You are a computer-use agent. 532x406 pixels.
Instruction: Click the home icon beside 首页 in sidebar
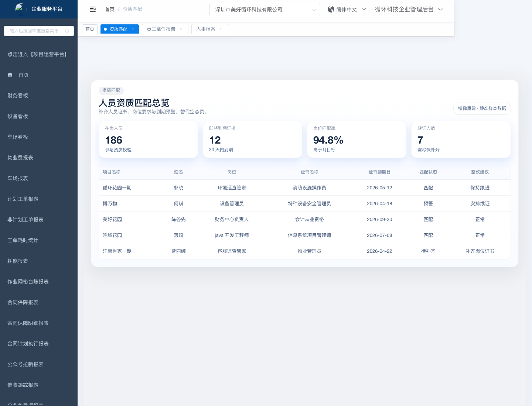[x=10, y=75]
